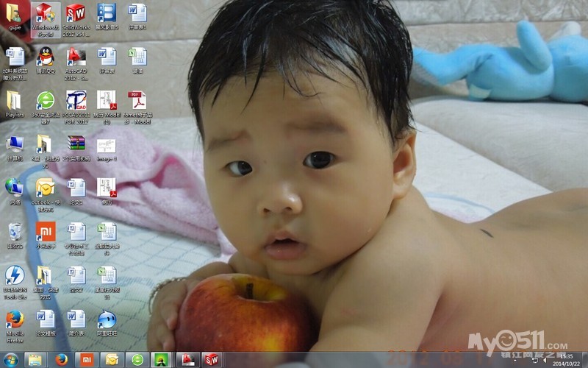Select the fomet Model PDF file

[x=137, y=107]
